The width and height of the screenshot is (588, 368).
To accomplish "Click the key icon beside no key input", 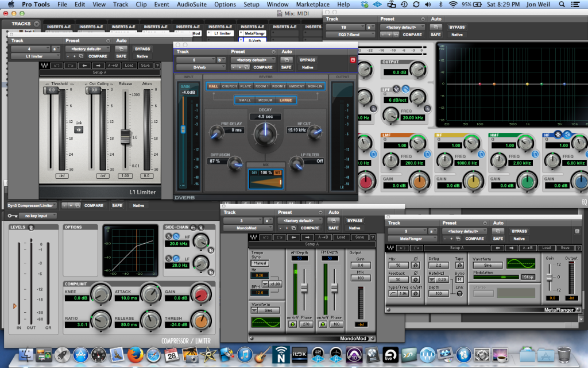I will tap(13, 216).
